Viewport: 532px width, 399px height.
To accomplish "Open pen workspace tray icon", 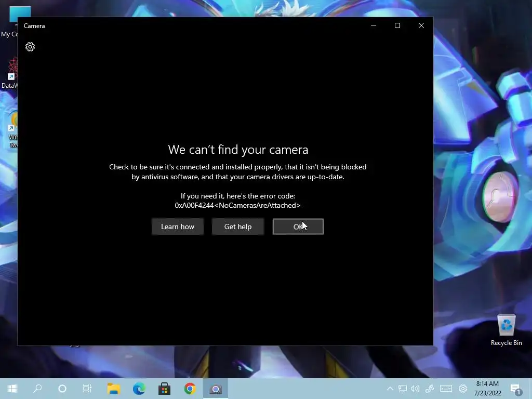I will click(430, 389).
